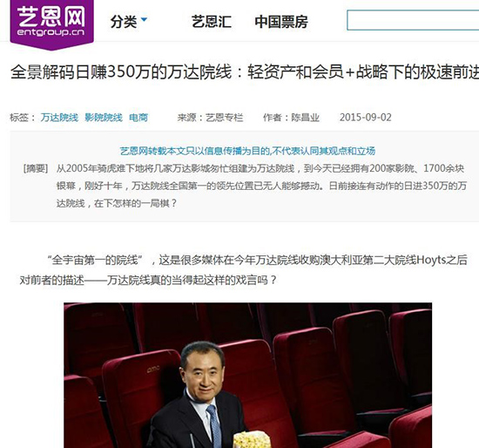
Task: Open the 万达院线 tag link
Action: tap(59, 118)
